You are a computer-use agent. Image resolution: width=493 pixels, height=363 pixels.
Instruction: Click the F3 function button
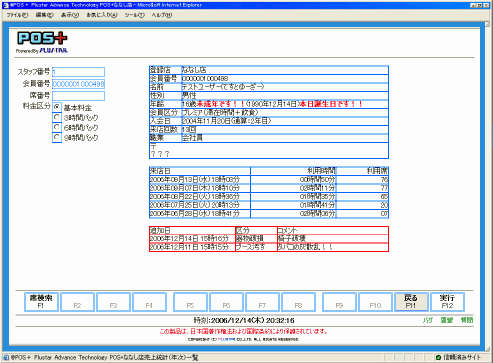click(113, 302)
